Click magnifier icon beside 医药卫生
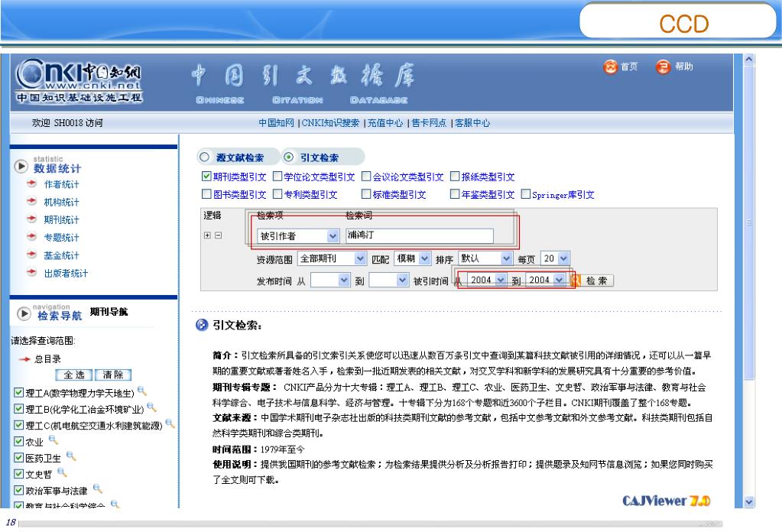 [71, 456]
